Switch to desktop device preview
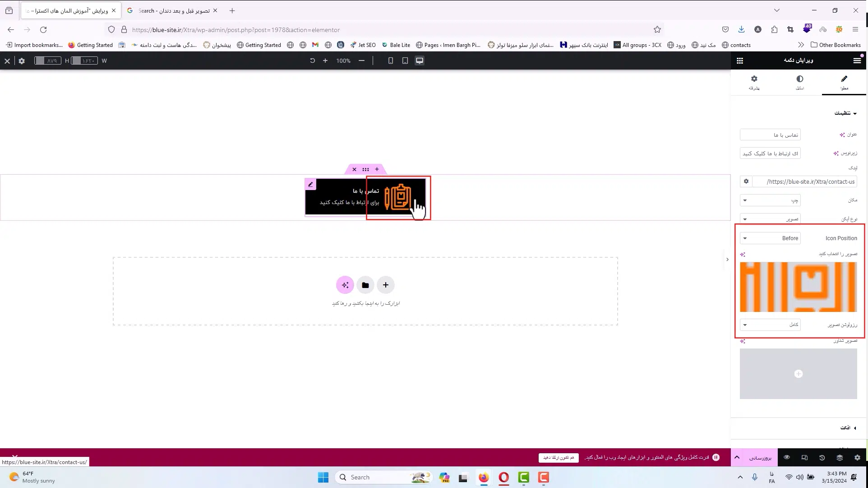868x488 pixels. tap(420, 60)
